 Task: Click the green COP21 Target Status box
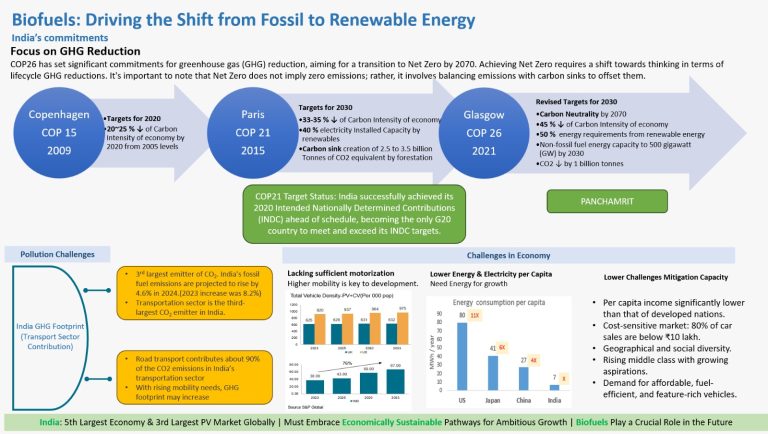[x=354, y=214]
